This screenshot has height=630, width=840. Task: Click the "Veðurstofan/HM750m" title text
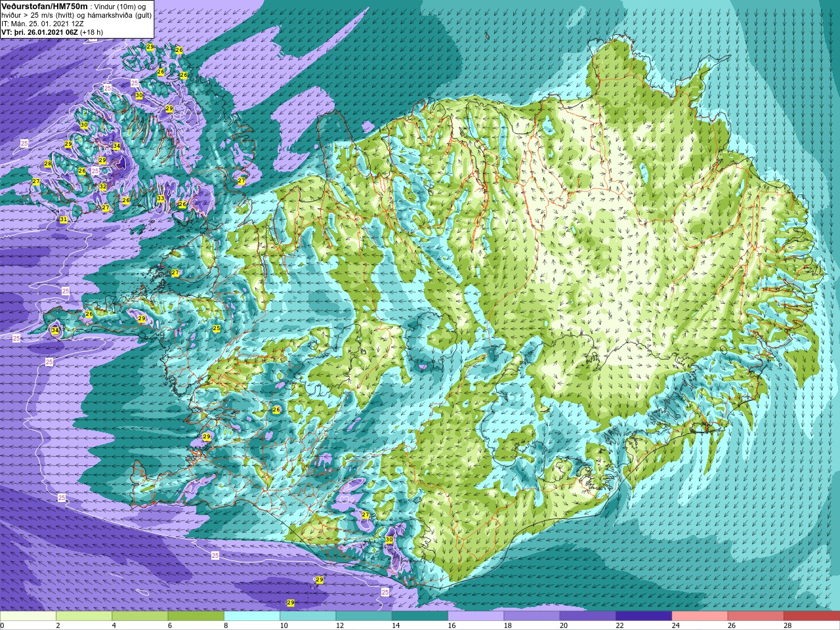pyautogui.click(x=44, y=6)
